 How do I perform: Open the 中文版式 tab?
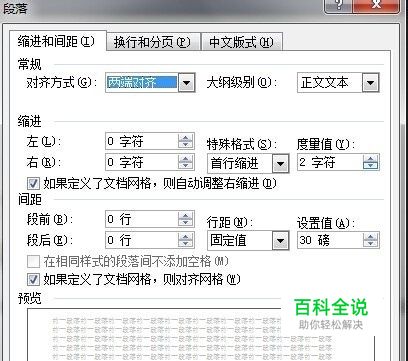click(242, 42)
